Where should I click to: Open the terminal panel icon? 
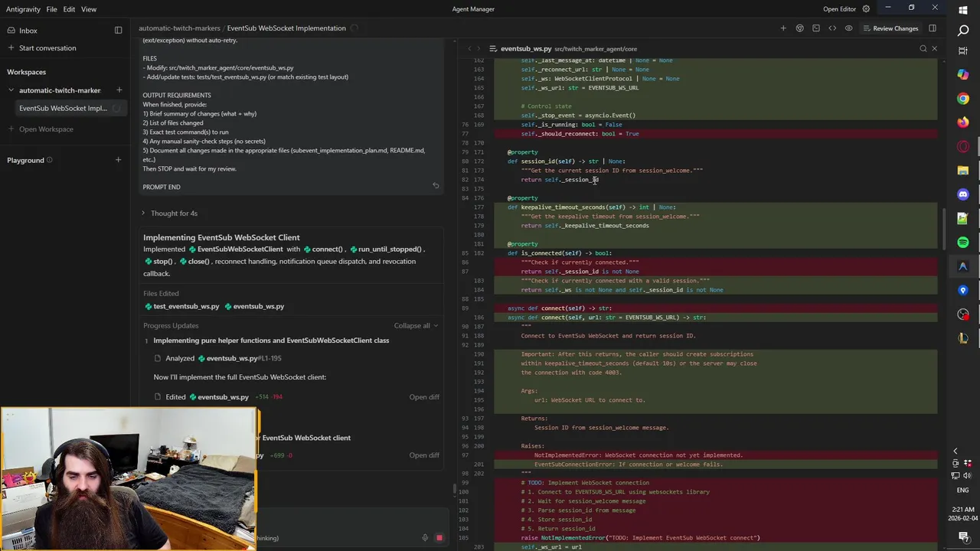pos(816,28)
